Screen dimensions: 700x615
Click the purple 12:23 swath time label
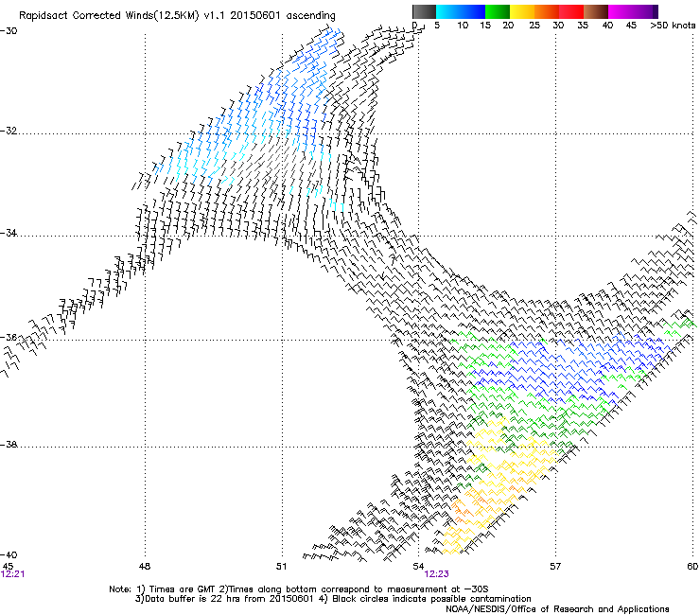coord(436,574)
